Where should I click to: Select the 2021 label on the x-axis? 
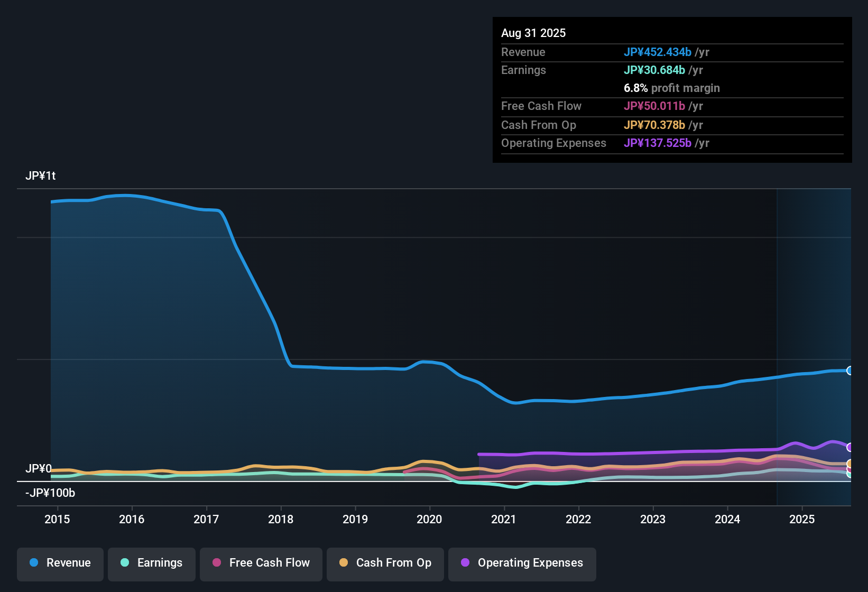point(504,520)
